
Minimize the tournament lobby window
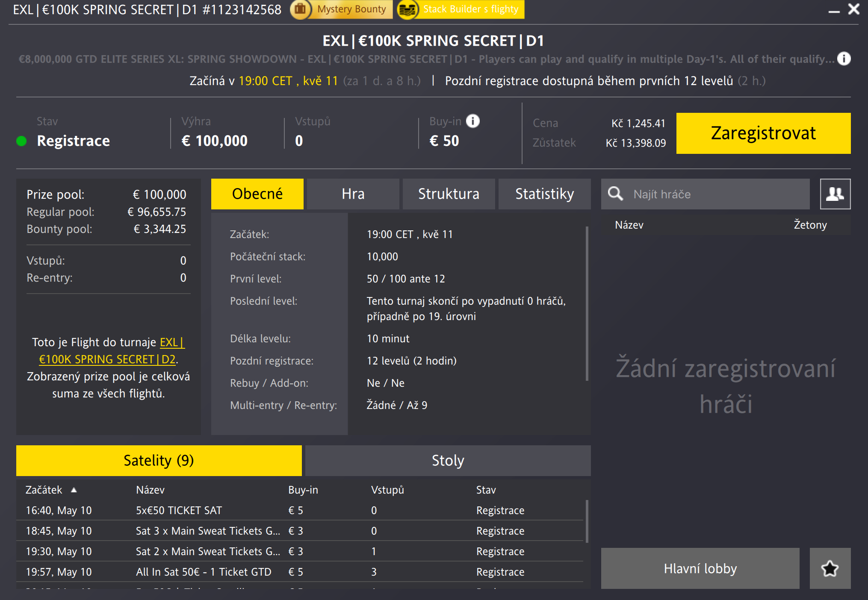point(834,10)
